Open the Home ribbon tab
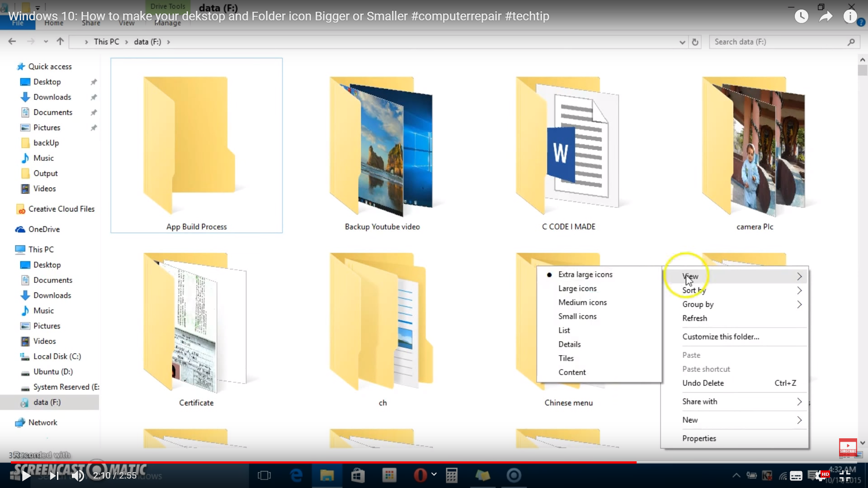 (54, 23)
